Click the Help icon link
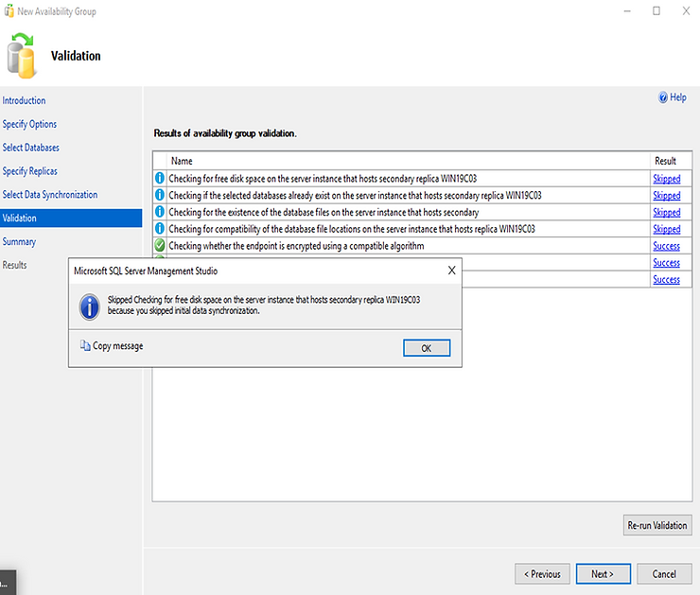Image resolution: width=700 pixels, height=595 pixels. 663,97
